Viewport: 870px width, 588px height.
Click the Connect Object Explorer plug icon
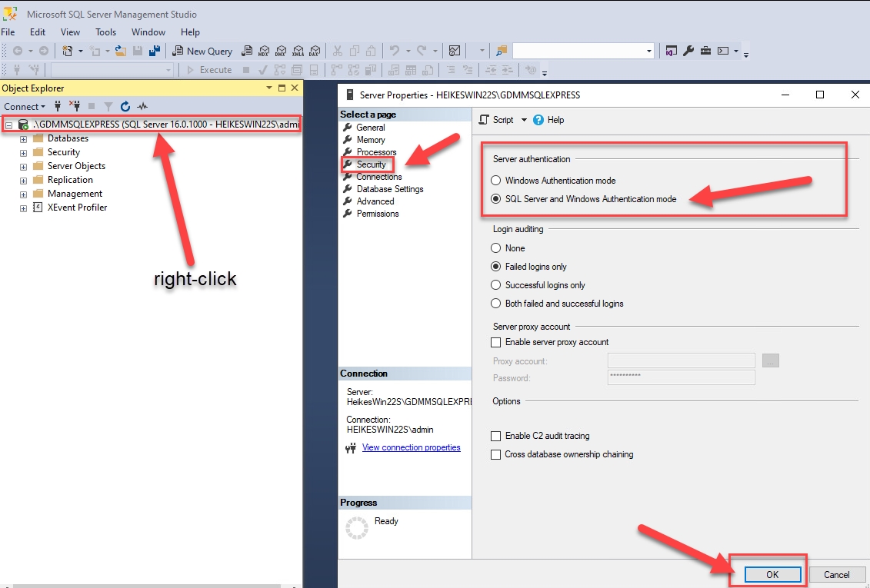tap(58, 106)
